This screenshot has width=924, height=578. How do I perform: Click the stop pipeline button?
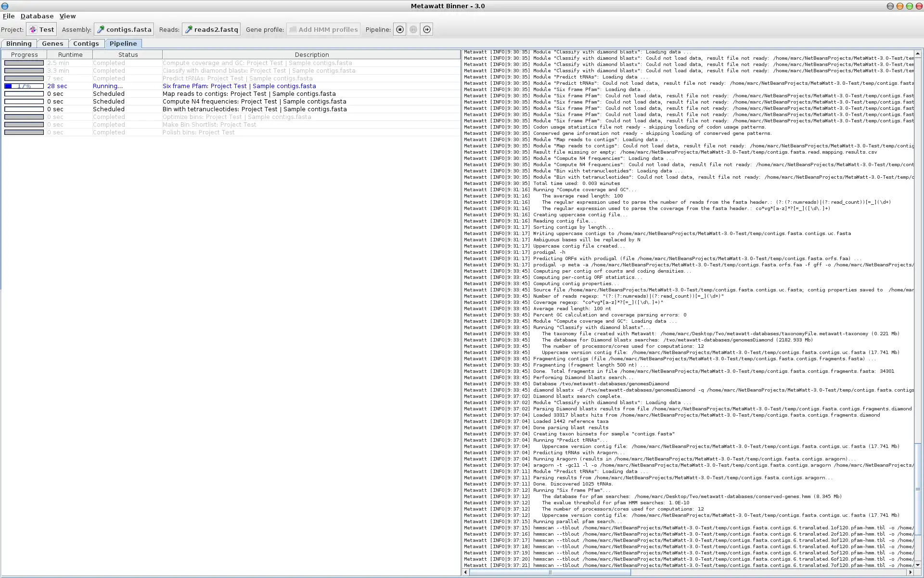coord(400,29)
